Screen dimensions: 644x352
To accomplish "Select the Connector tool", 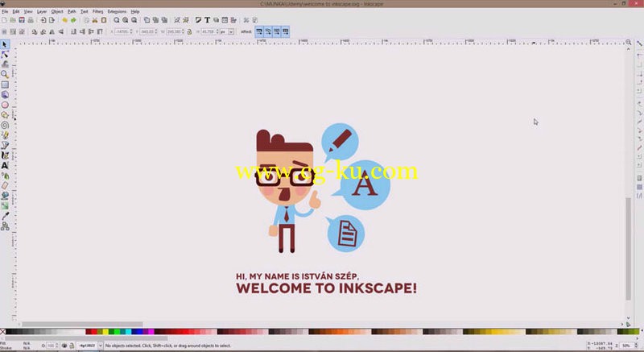I will [5, 226].
